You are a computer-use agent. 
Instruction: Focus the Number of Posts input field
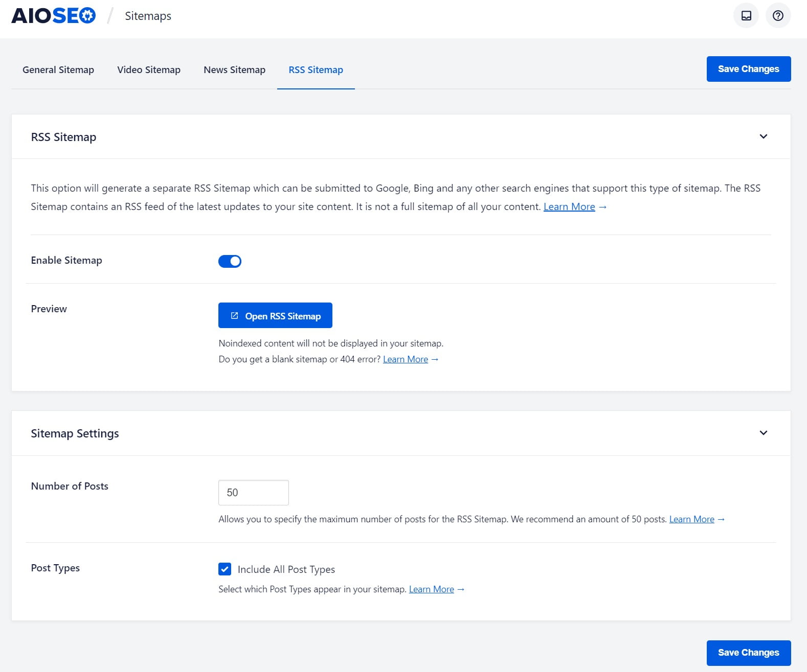click(x=253, y=493)
